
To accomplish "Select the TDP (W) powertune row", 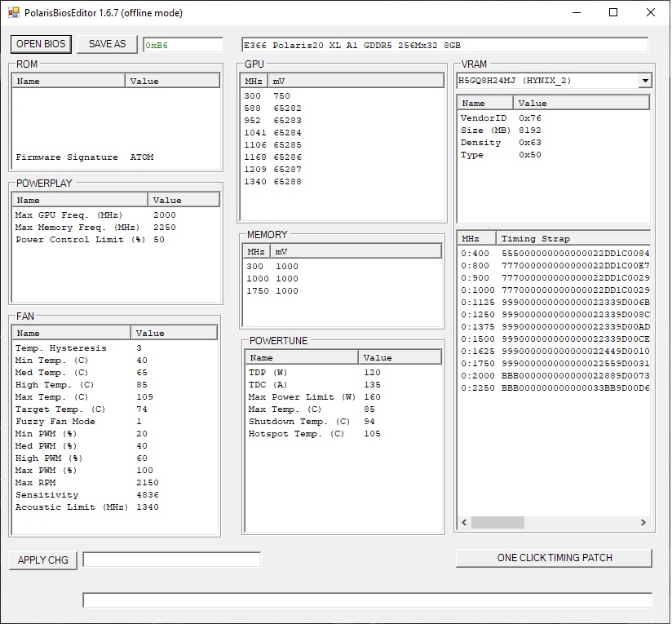I will [343, 373].
